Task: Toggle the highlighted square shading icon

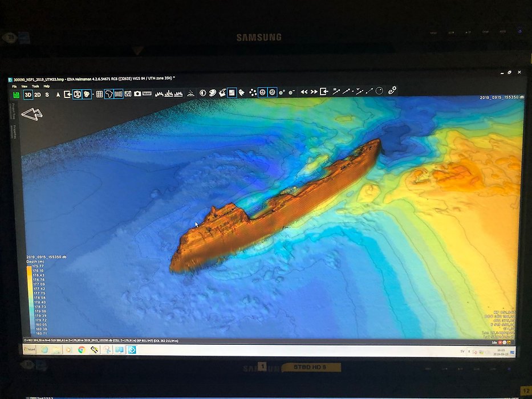Action: point(232,92)
